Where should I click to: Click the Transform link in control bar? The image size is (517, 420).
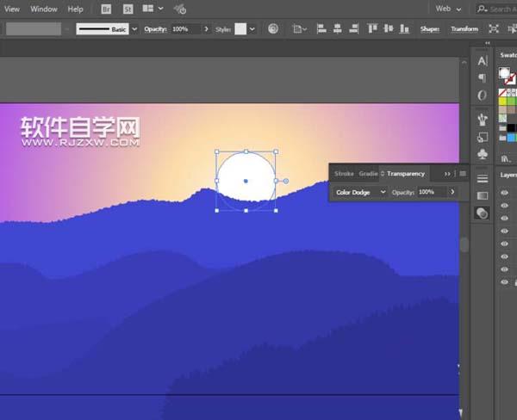tap(464, 29)
